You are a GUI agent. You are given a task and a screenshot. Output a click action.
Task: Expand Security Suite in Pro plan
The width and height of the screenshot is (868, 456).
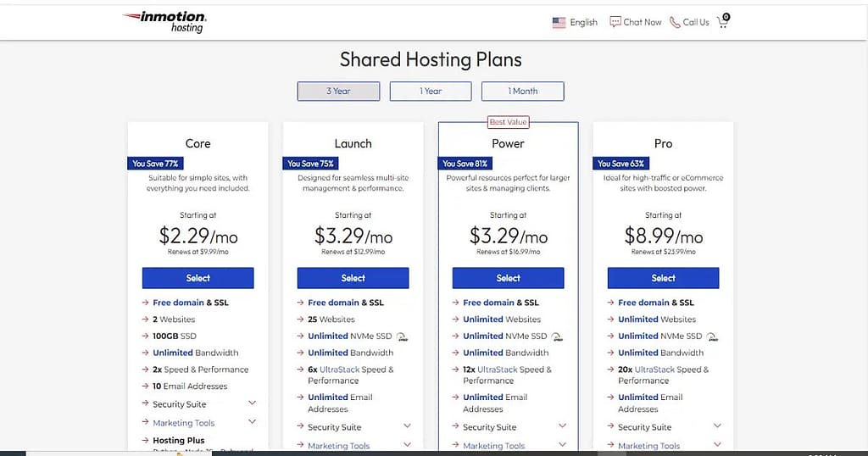(717, 426)
